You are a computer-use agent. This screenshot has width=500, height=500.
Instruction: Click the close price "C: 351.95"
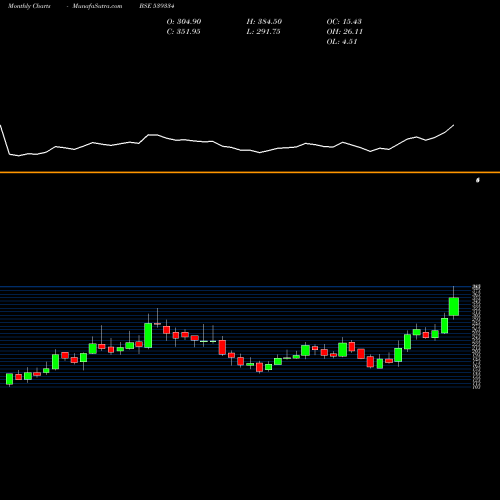click(x=183, y=32)
